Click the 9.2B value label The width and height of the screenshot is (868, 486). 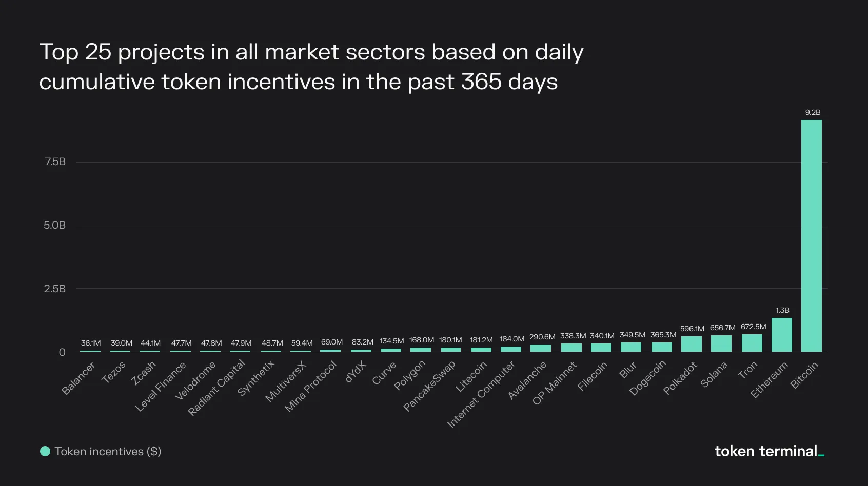[x=813, y=112]
